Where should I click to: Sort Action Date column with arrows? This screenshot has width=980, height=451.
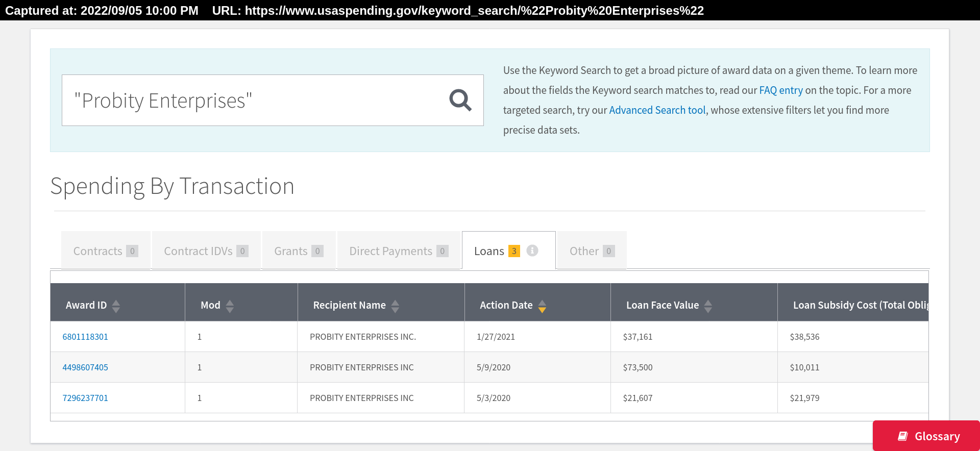coord(542,306)
